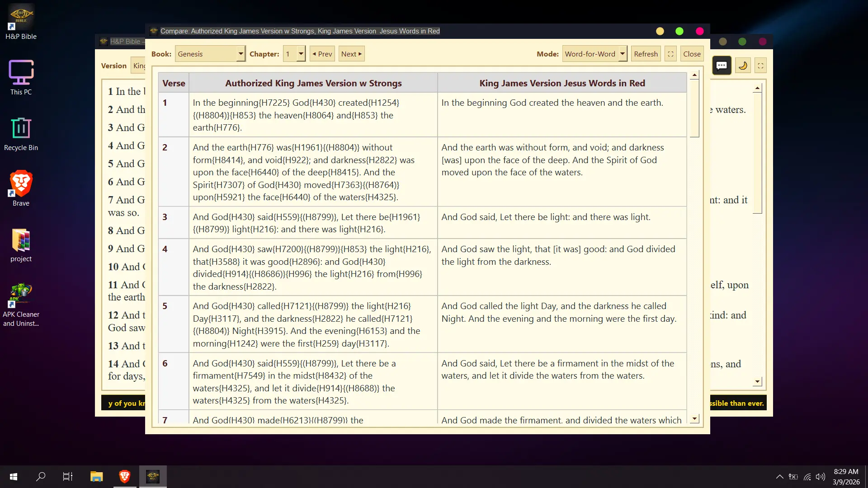Open the Mode dropdown set to Word-for-Word
Viewport: 868px width, 488px height.
(594, 54)
